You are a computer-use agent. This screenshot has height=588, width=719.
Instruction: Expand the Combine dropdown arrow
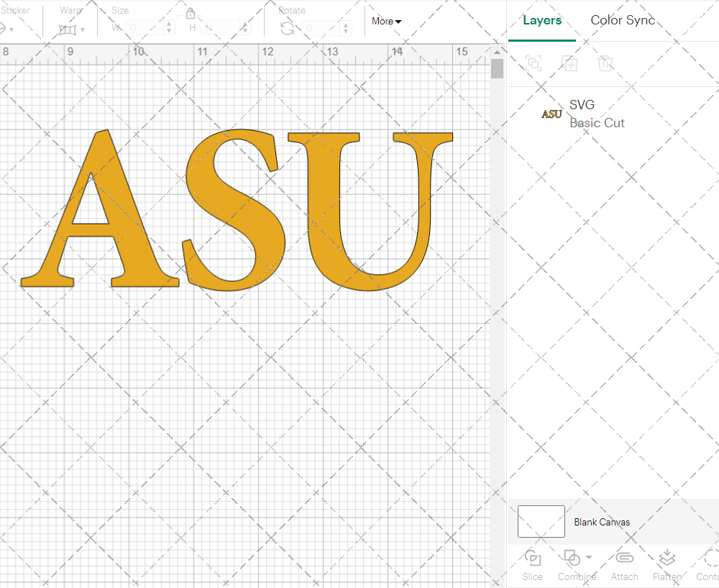pyautogui.click(x=590, y=558)
